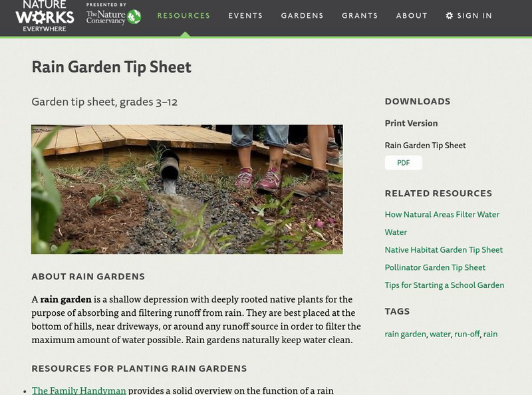View Tips for Starting a School Garden

(x=445, y=284)
